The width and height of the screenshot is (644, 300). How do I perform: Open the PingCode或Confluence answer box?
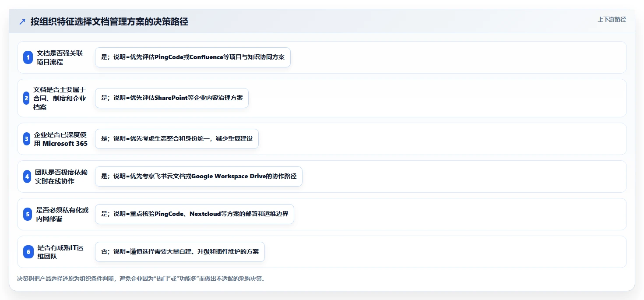pyautogui.click(x=193, y=57)
